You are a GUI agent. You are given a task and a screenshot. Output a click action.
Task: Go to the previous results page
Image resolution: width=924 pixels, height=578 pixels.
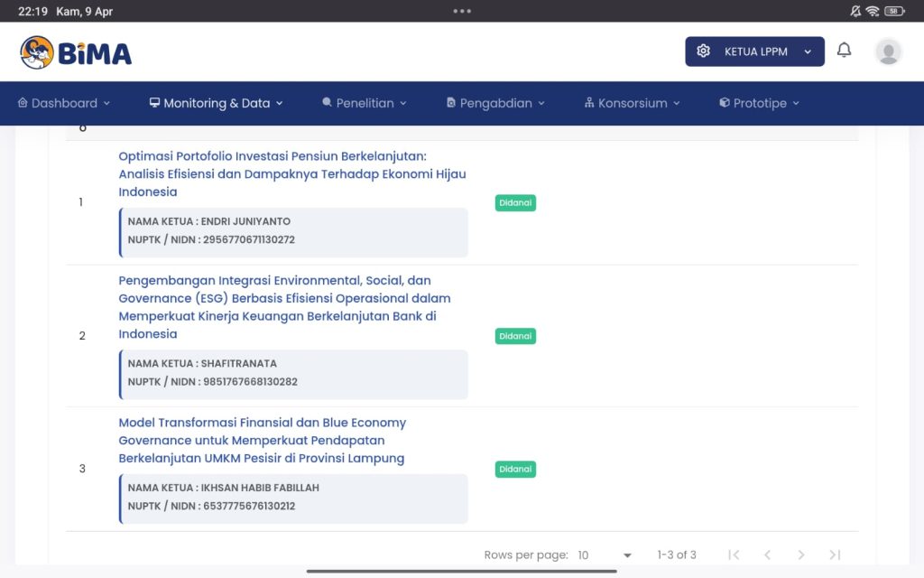(767, 555)
